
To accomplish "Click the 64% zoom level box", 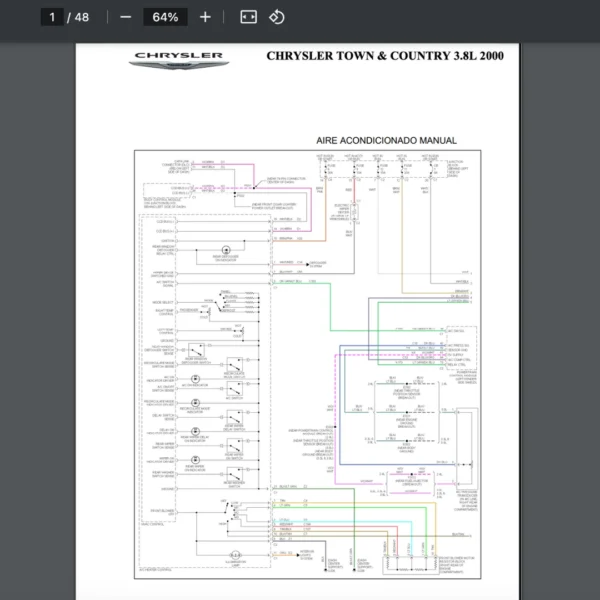I will [x=165, y=17].
